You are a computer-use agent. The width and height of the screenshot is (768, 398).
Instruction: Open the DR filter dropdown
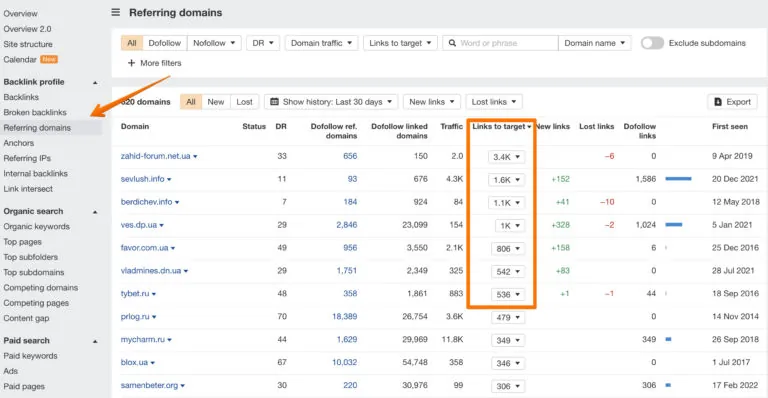(x=263, y=43)
